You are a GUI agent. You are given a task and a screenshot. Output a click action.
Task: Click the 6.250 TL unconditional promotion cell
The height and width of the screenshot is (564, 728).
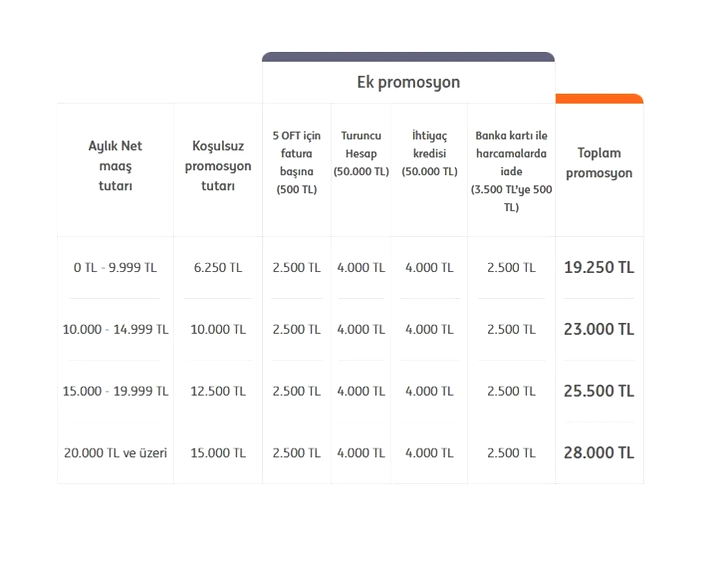coord(218,267)
